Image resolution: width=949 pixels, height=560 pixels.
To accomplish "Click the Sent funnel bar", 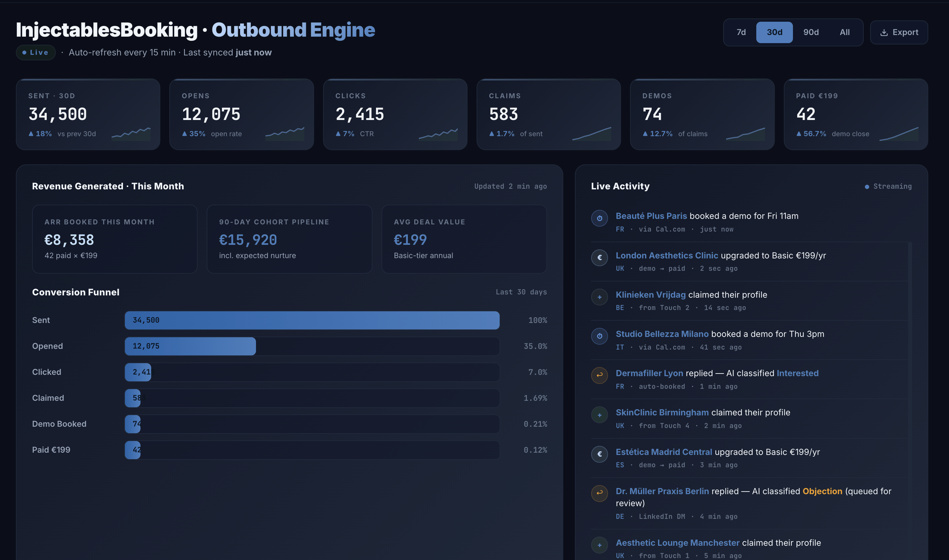I will [x=312, y=320].
